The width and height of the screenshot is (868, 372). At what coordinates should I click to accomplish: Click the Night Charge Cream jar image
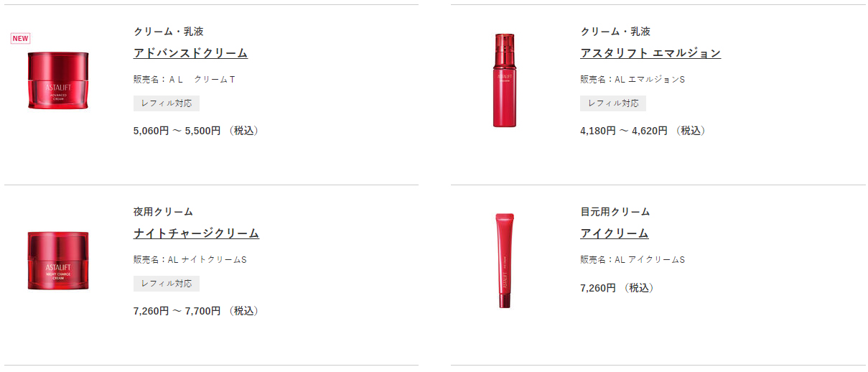tap(58, 261)
